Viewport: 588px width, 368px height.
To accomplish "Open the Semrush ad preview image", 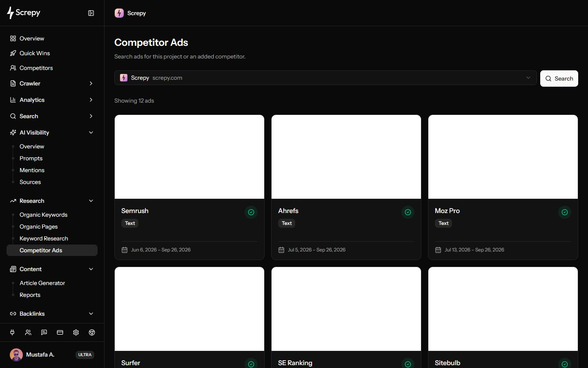I will coord(189,157).
